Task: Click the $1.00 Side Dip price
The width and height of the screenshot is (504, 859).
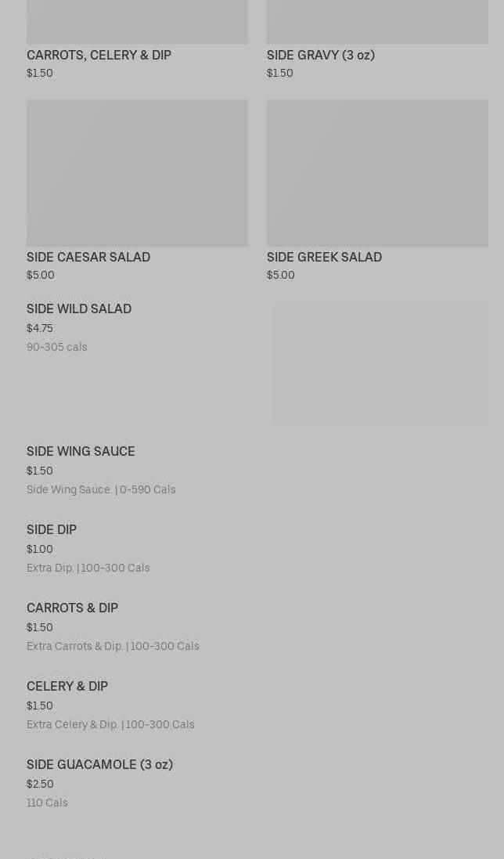Action: (40, 549)
